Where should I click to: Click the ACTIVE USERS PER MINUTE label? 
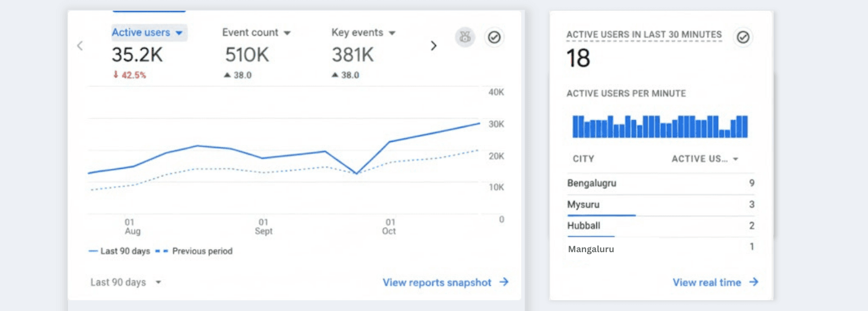(626, 94)
